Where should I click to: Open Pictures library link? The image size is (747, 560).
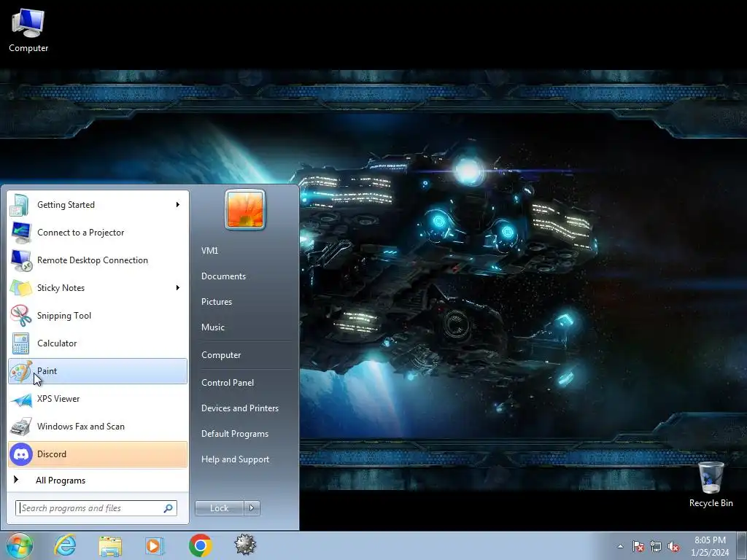[x=217, y=302]
